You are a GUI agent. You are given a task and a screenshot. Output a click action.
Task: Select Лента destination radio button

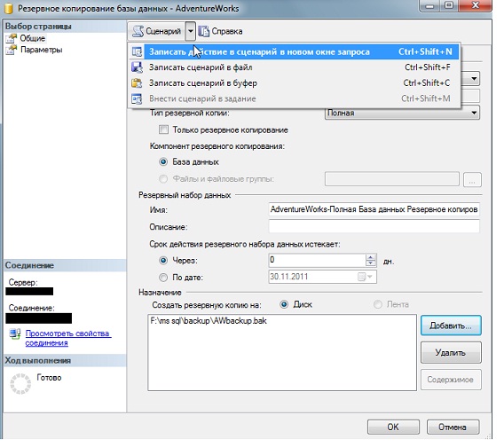(378, 304)
